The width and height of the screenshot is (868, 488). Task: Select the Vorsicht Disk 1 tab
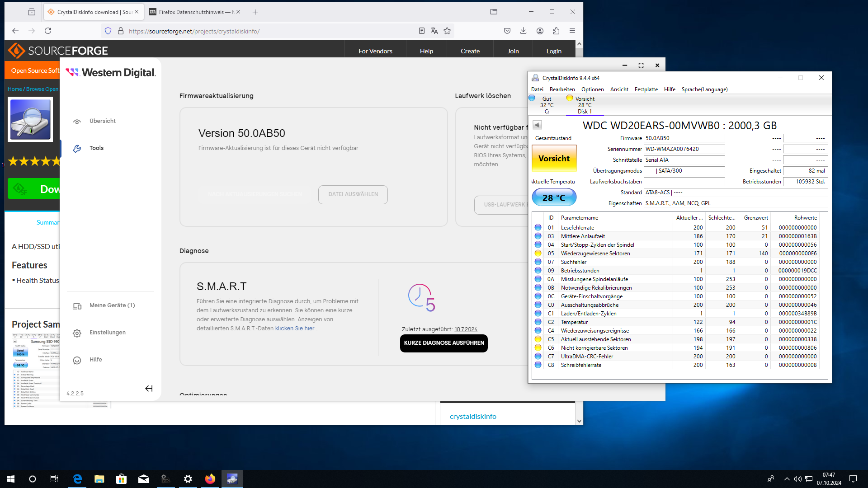[585, 105]
